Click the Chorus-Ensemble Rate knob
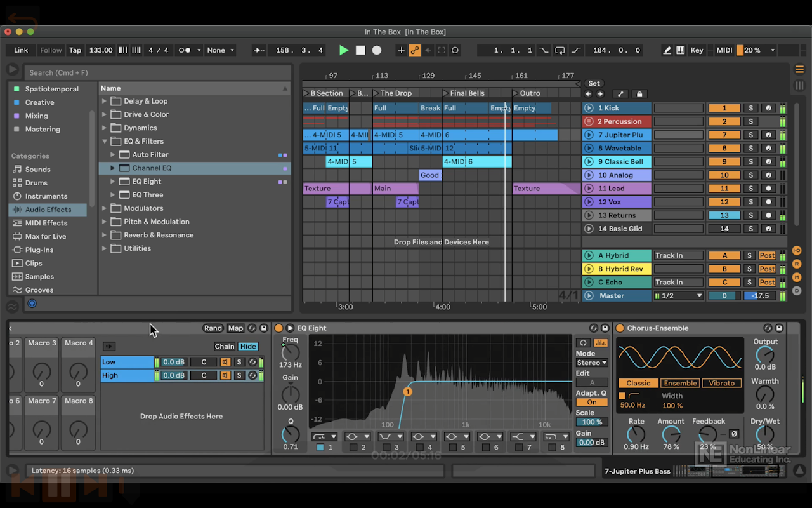Image resolution: width=812 pixels, height=508 pixels. coord(636,435)
